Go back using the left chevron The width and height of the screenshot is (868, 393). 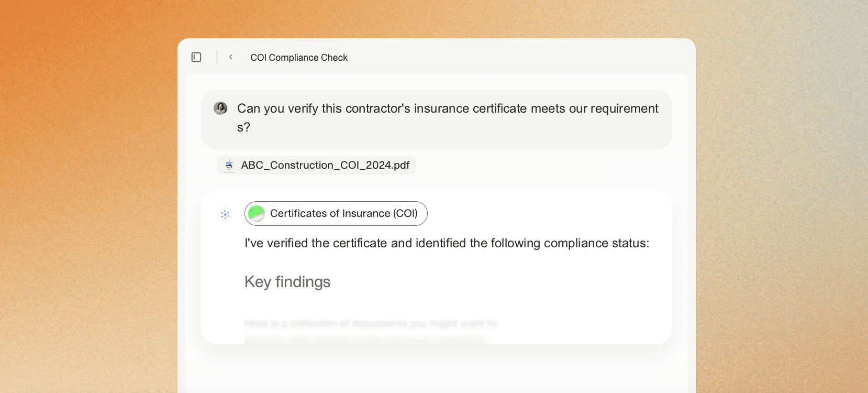click(x=230, y=57)
